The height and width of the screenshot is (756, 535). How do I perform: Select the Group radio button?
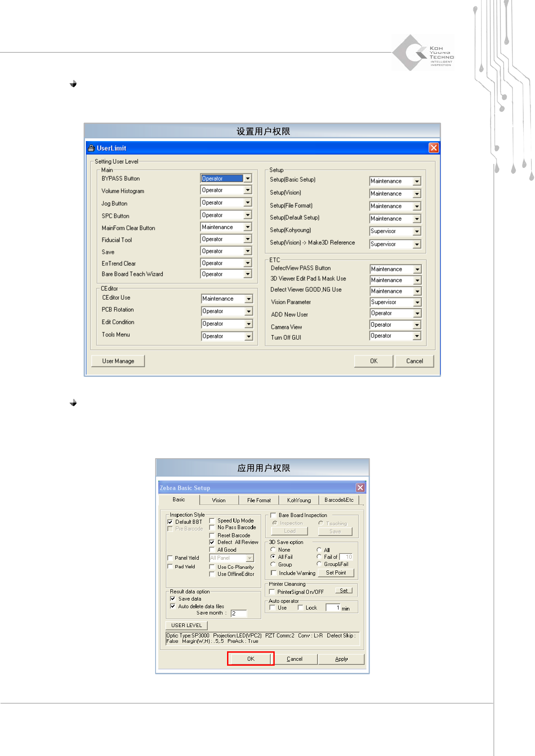273,564
